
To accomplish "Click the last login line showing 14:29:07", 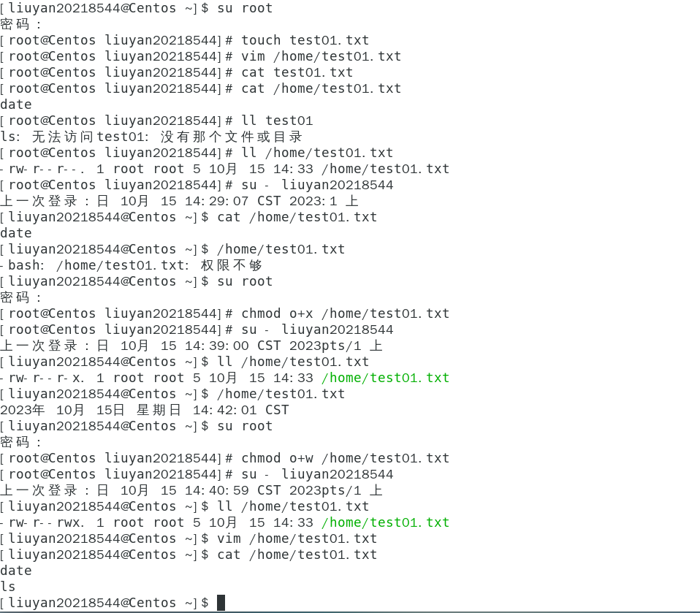I will coord(179,201).
